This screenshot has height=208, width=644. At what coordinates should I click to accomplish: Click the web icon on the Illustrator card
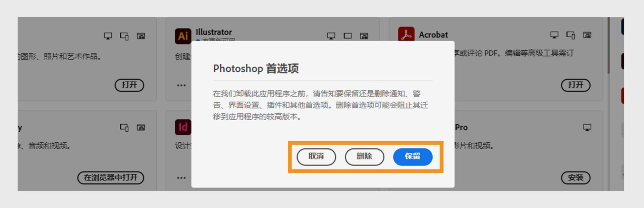pyautogui.click(x=364, y=36)
